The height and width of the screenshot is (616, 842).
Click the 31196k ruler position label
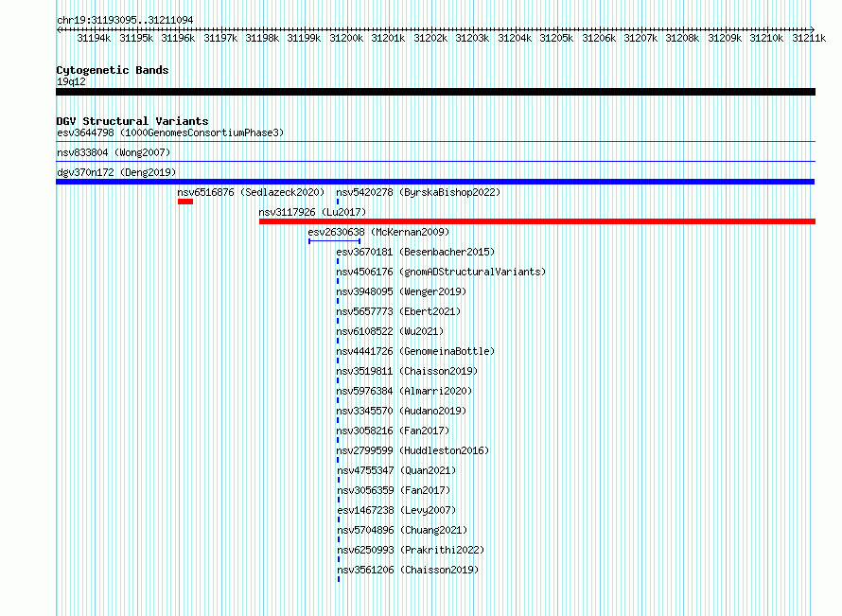[x=178, y=38]
